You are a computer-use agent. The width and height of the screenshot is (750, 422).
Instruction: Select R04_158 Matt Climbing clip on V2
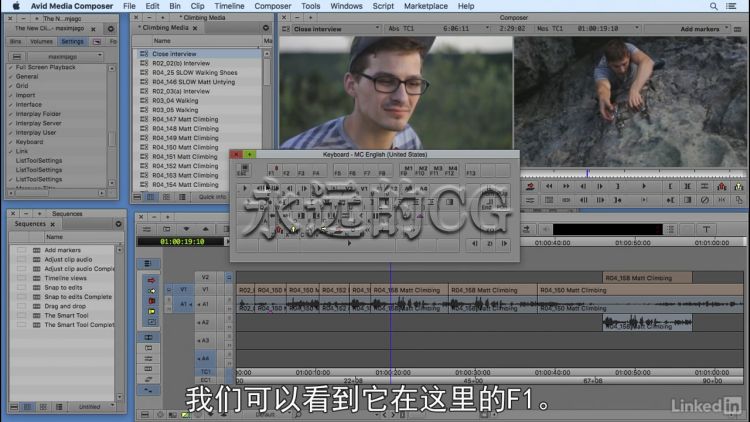pos(647,278)
